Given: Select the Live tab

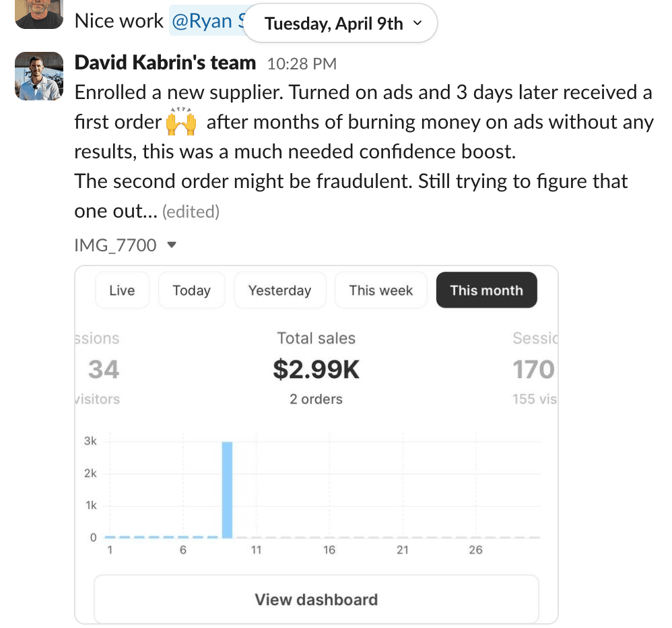Looking at the screenshot, I should pyautogui.click(x=122, y=290).
